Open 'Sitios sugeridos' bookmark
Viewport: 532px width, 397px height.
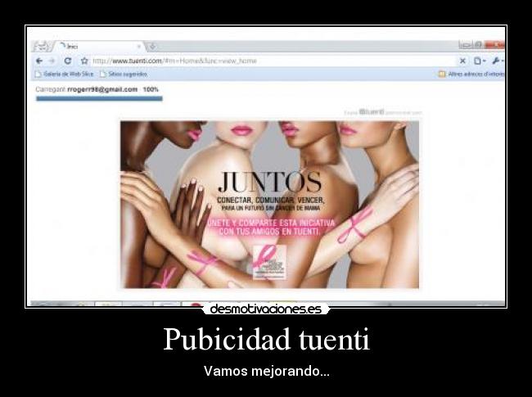click(x=124, y=74)
